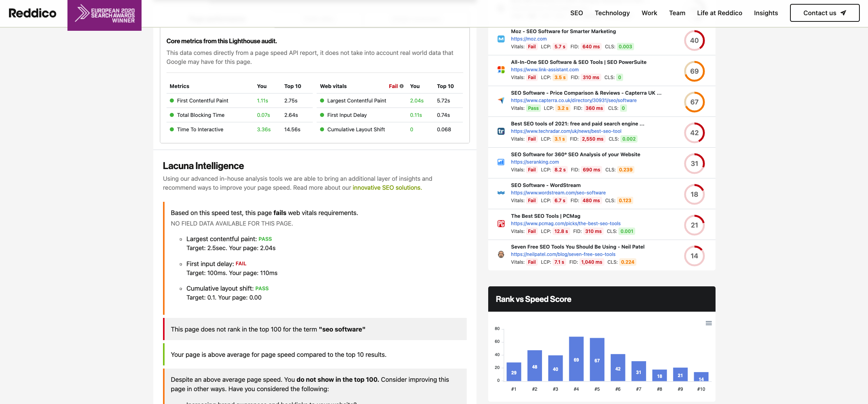Switch to the Technology section

point(612,13)
